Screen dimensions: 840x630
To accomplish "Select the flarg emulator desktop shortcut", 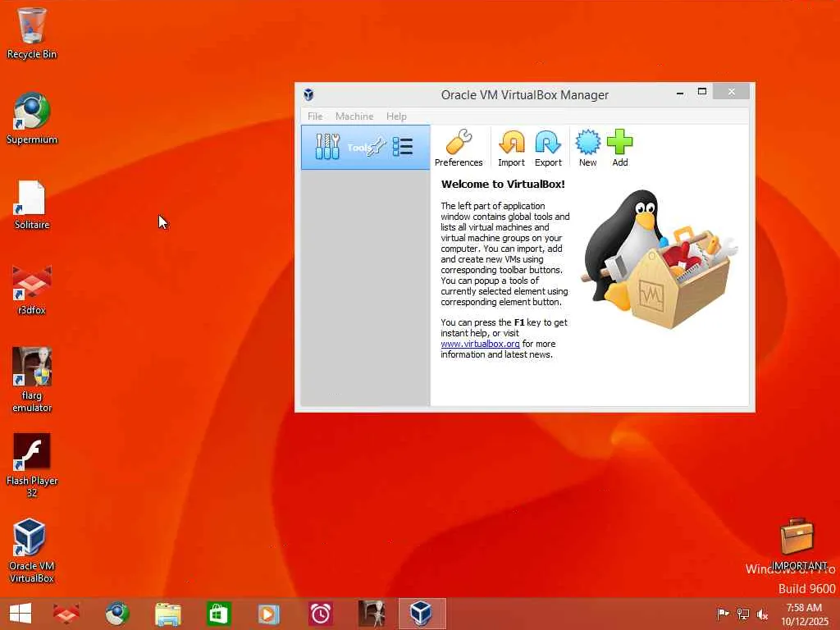I will pyautogui.click(x=32, y=379).
